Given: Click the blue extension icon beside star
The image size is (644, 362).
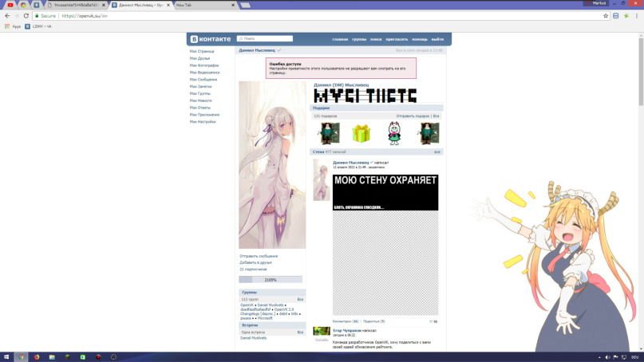Looking at the screenshot, I should [x=615, y=16].
